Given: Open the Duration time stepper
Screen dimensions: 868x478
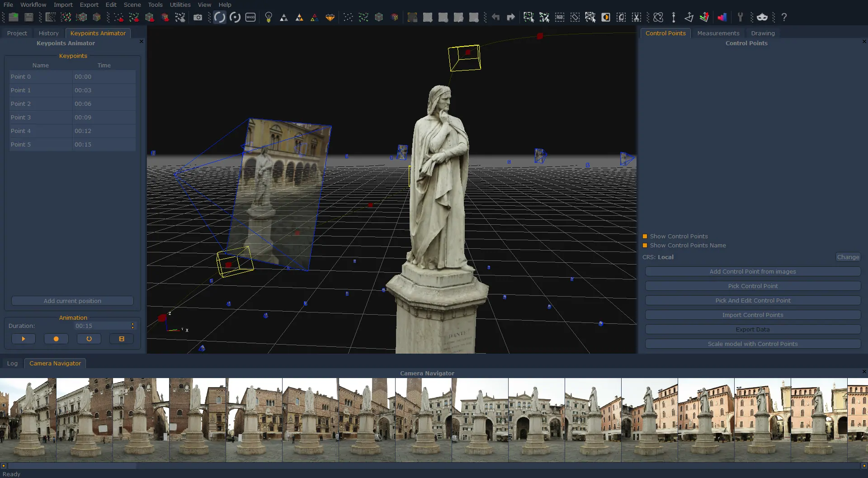Looking at the screenshot, I should click(x=132, y=326).
